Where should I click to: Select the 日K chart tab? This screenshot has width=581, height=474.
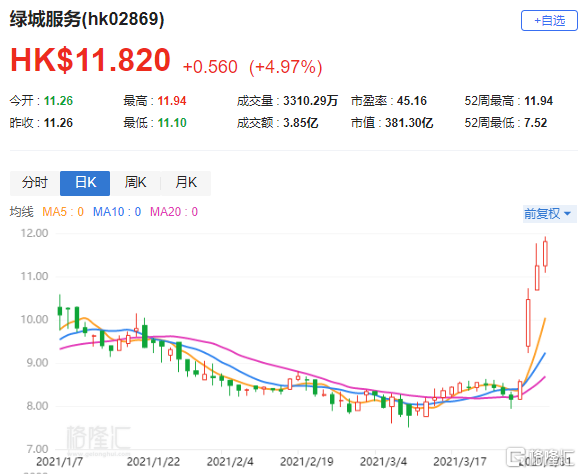click(85, 183)
